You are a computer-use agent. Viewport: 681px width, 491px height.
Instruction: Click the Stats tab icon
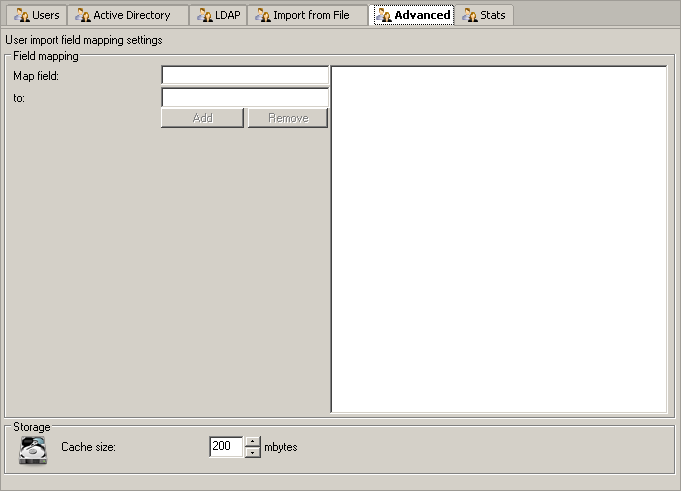click(469, 15)
